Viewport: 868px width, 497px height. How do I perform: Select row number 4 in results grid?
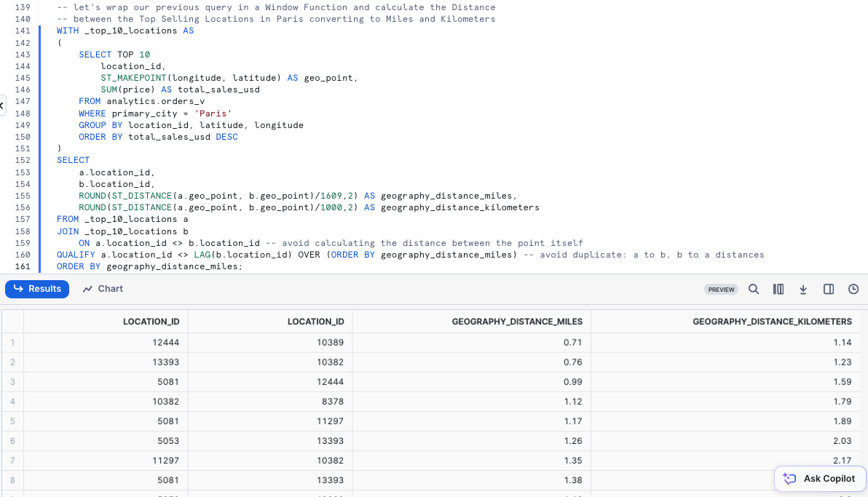tap(12, 401)
